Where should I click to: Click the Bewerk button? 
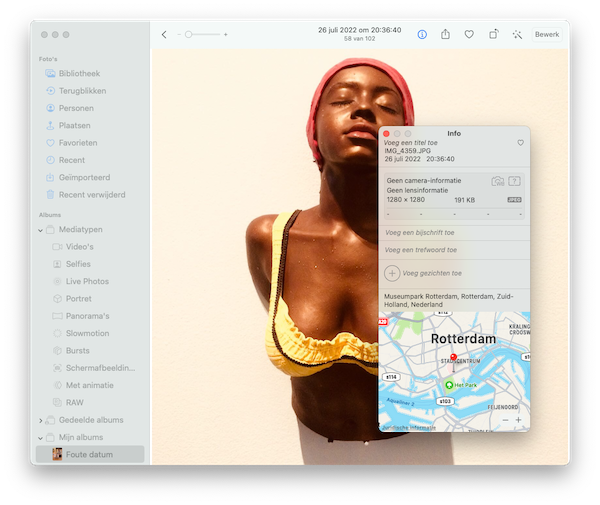tap(547, 34)
